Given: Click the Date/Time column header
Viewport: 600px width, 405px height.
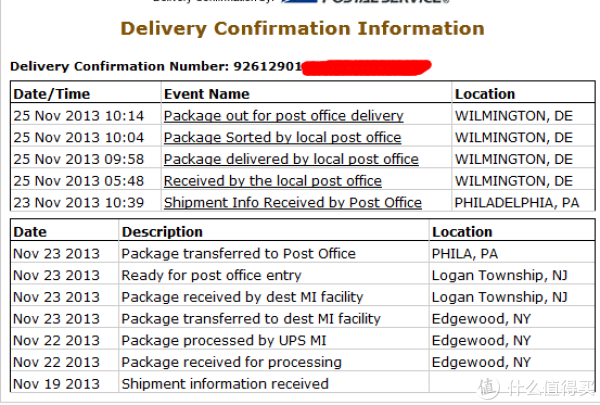Looking at the screenshot, I should (x=52, y=94).
